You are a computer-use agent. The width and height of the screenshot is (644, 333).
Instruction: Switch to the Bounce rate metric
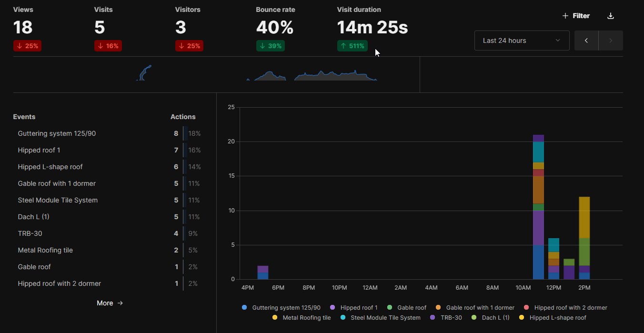tap(275, 28)
